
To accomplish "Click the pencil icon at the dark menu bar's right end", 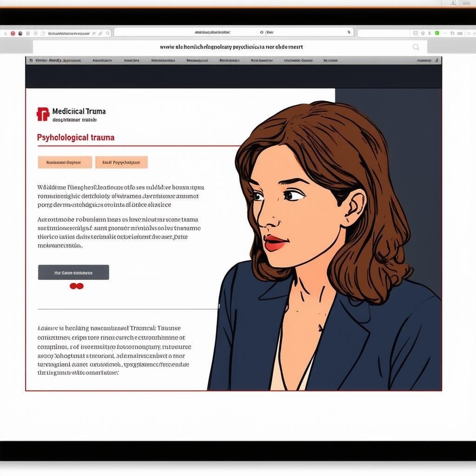I will [x=436, y=60].
